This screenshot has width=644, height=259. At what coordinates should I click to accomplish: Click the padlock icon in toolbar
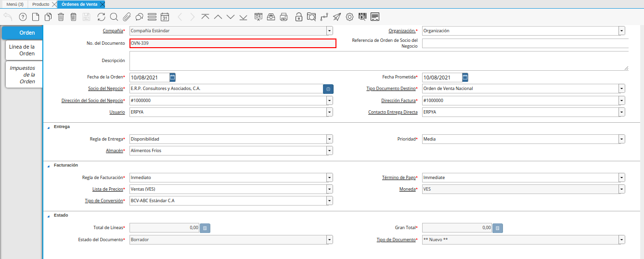pos(299,17)
